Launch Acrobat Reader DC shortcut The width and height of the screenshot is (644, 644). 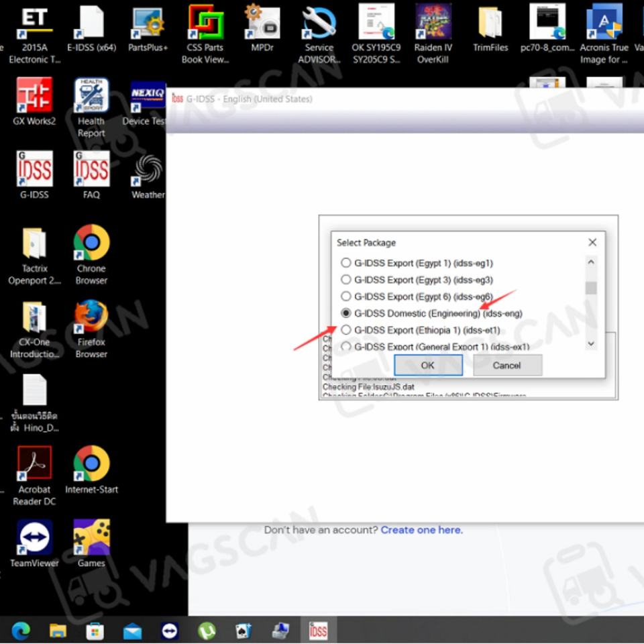point(34,476)
